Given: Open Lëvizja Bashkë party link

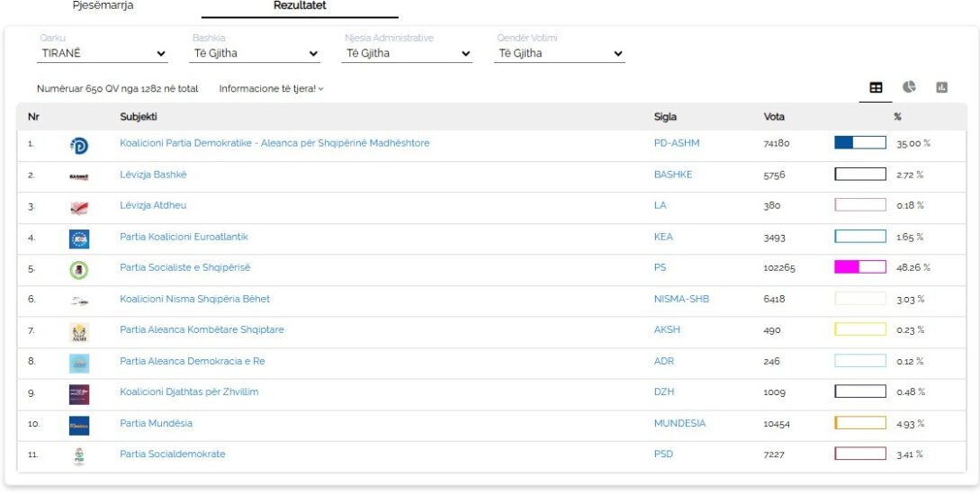Looking at the screenshot, I should [153, 175].
